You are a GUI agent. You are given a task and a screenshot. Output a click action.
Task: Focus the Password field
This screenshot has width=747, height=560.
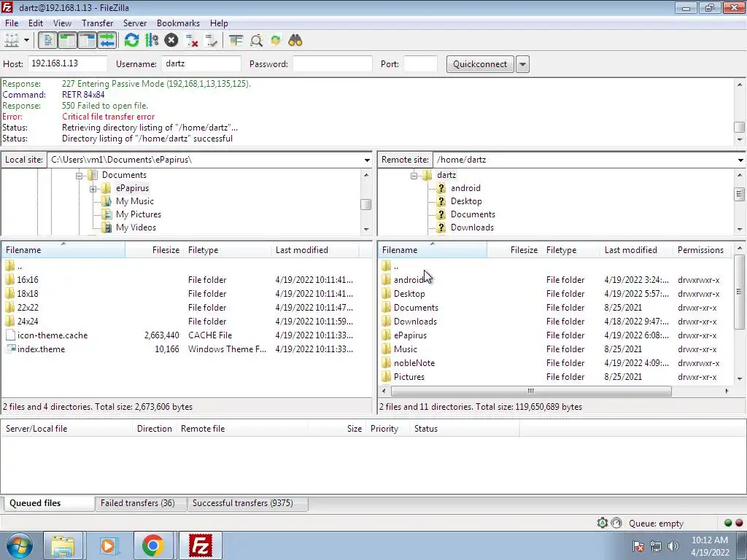pos(333,64)
